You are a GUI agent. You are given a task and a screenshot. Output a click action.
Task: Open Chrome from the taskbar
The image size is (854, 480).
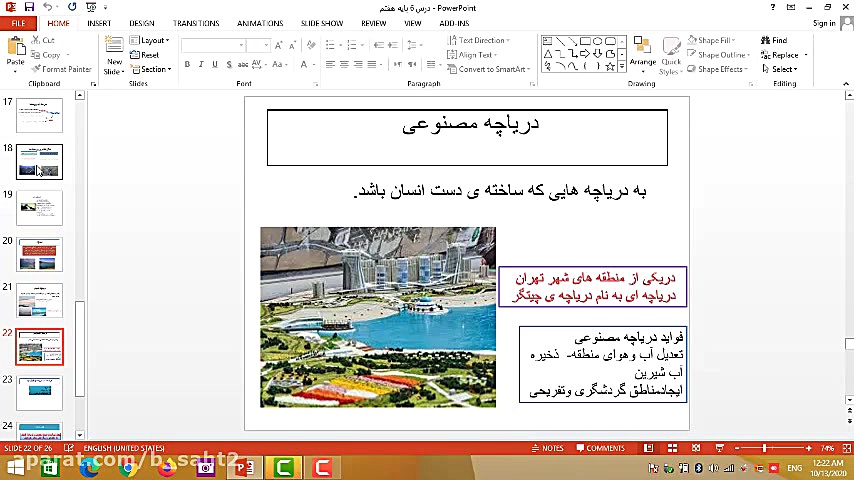[129, 467]
